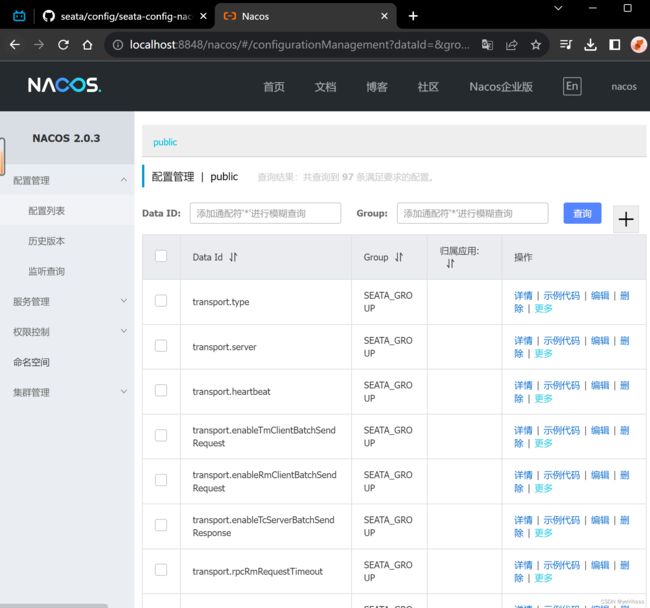Click the share page icon
The image size is (650, 608).
click(x=512, y=44)
